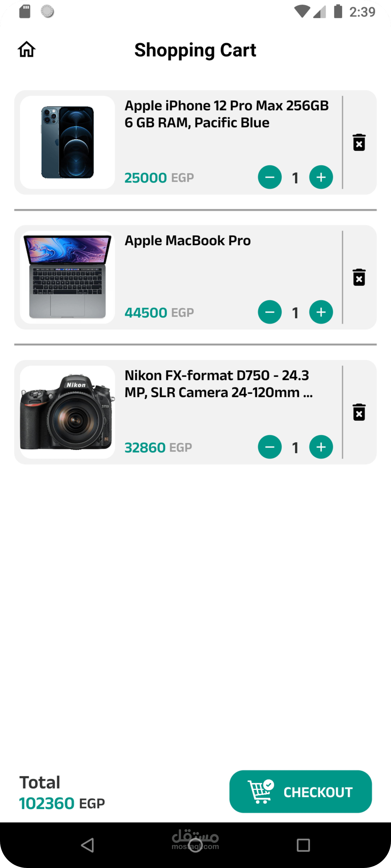Image resolution: width=391 pixels, height=868 pixels.
Task: Delete Nikon D750 camera from cart
Action: [359, 412]
